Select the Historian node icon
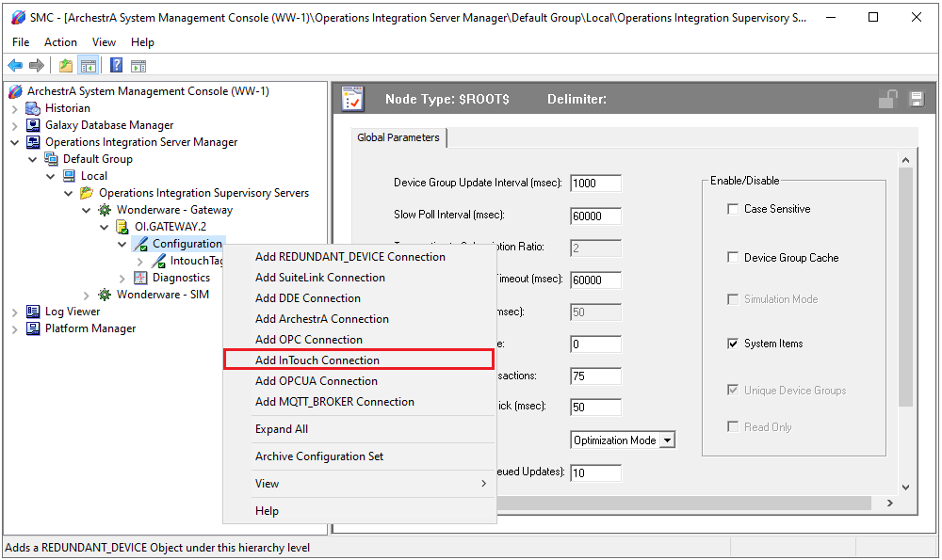The width and height of the screenshot is (942, 560). click(32, 108)
